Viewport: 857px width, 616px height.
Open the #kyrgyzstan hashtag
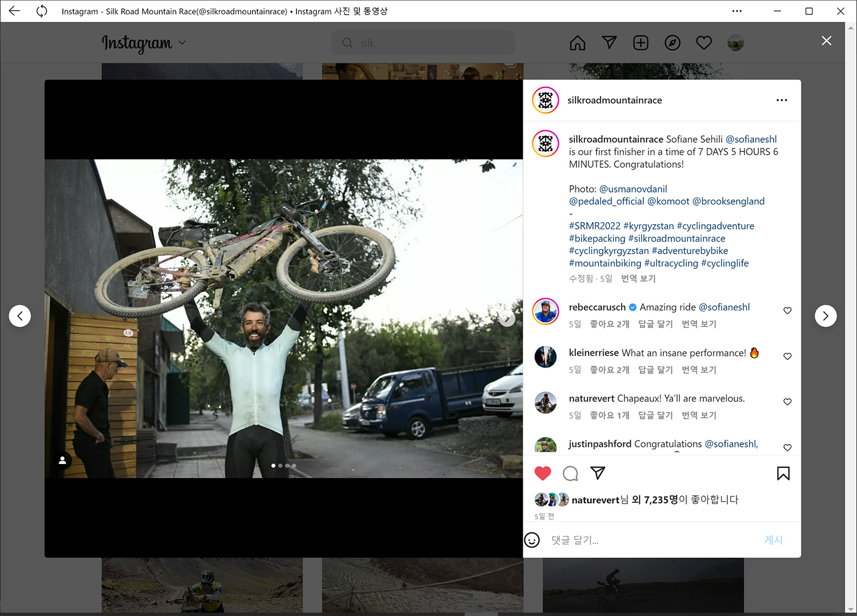[x=648, y=226]
